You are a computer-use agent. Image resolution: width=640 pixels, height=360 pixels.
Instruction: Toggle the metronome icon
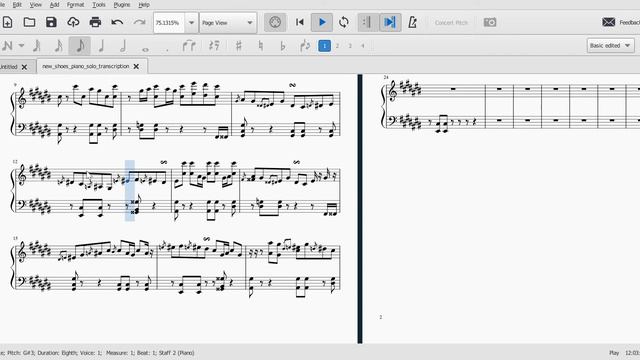tap(412, 22)
